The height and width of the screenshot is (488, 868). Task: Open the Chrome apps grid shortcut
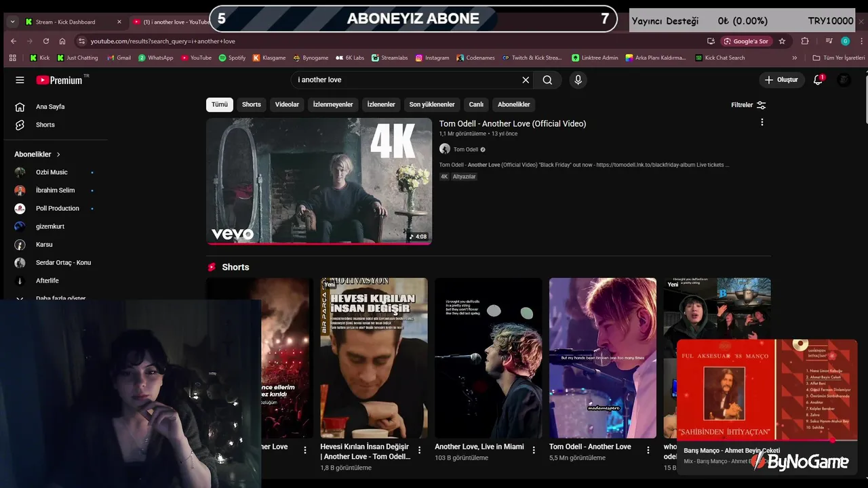pos(13,58)
